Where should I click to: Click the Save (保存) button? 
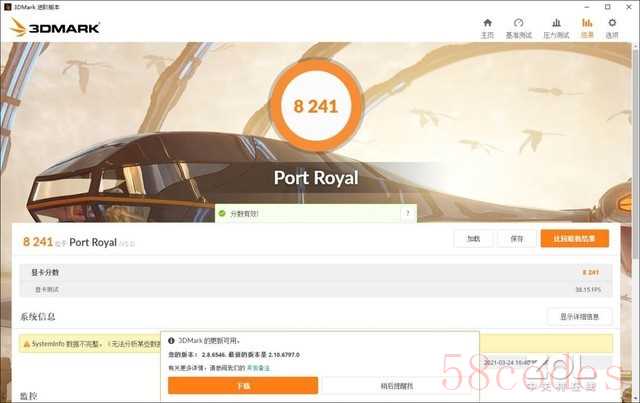coord(517,238)
